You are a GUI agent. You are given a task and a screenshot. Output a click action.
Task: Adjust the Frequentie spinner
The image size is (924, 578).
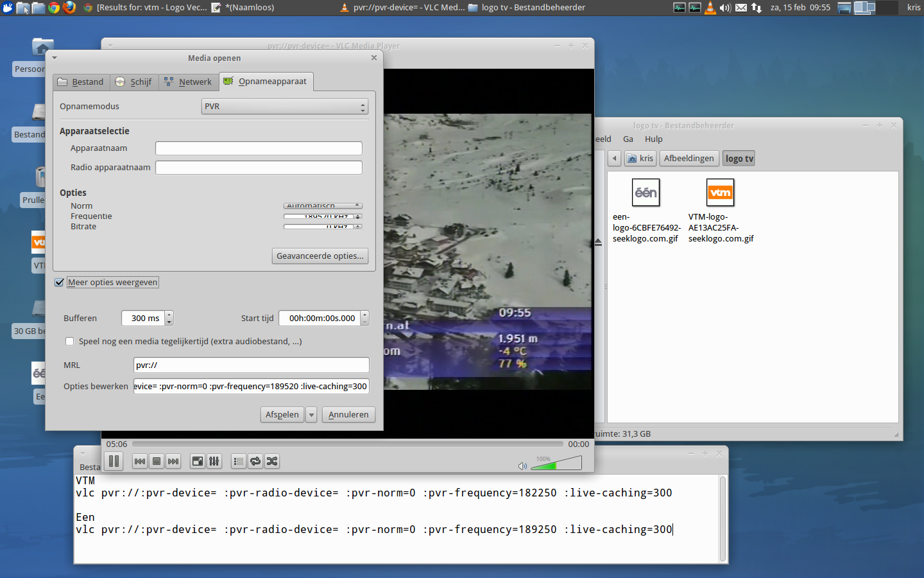[x=323, y=216]
